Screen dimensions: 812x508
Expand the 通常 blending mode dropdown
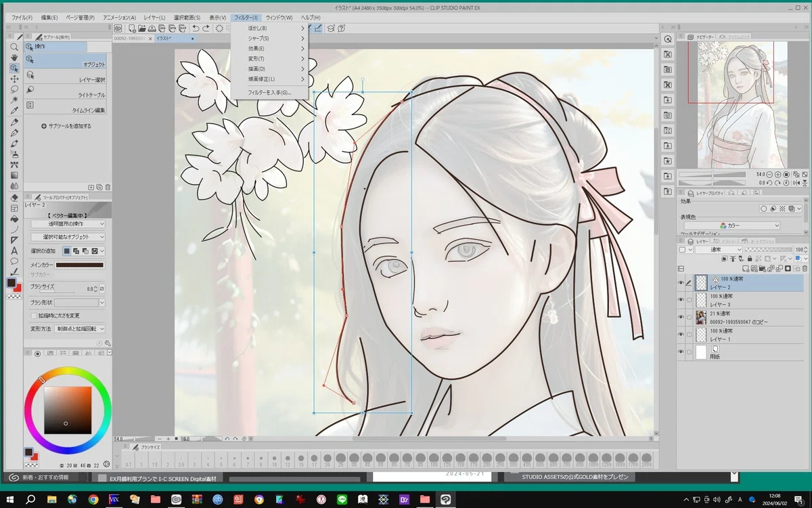pos(719,250)
